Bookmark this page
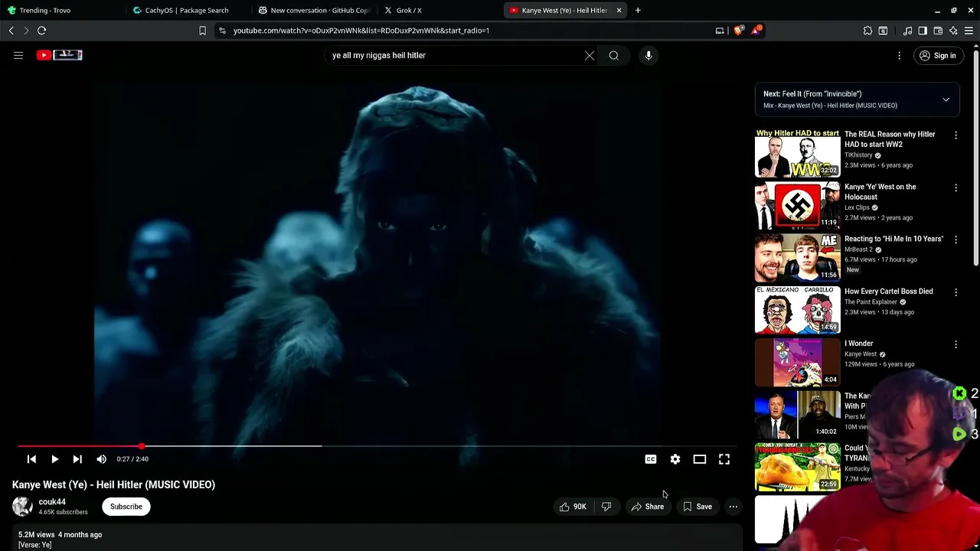The height and width of the screenshot is (551, 980). pyautogui.click(x=202, y=31)
